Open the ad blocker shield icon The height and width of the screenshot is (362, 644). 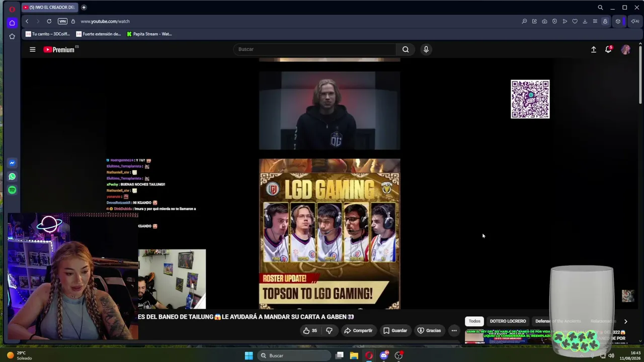pos(554,21)
